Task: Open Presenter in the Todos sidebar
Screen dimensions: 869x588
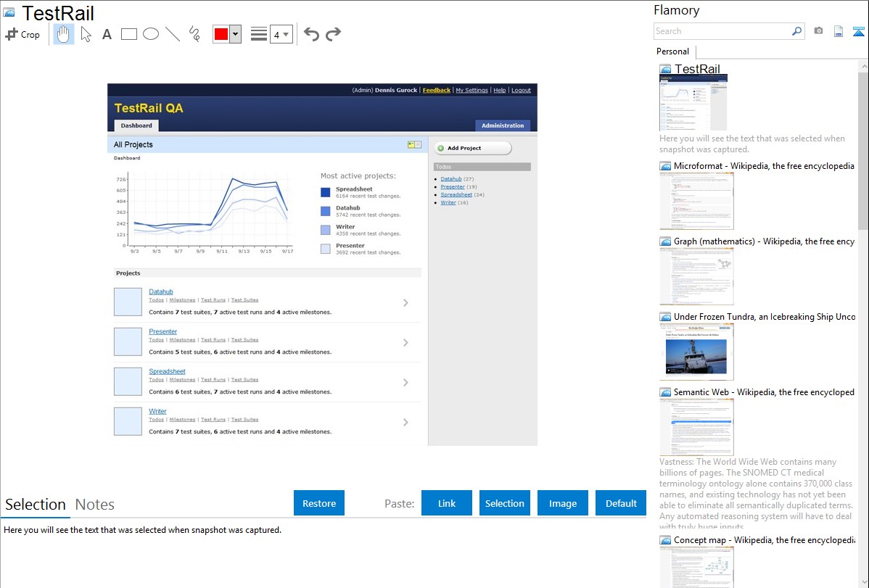Action: pyautogui.click(x=453, y=187)
